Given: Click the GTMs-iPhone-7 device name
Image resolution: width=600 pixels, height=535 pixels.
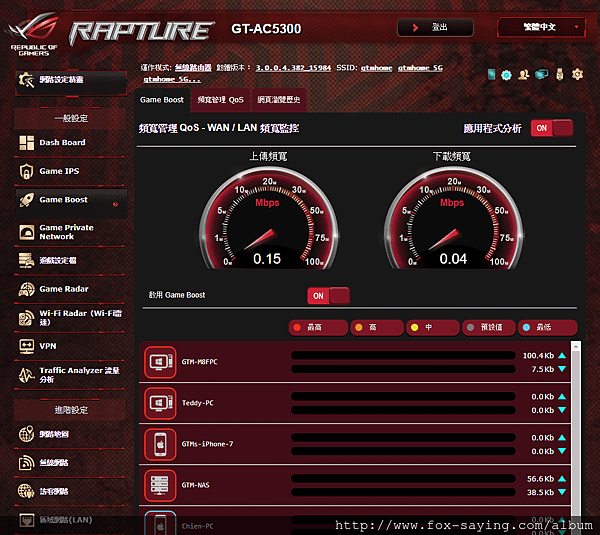Looking at the screenshot, I should (207, 444).
